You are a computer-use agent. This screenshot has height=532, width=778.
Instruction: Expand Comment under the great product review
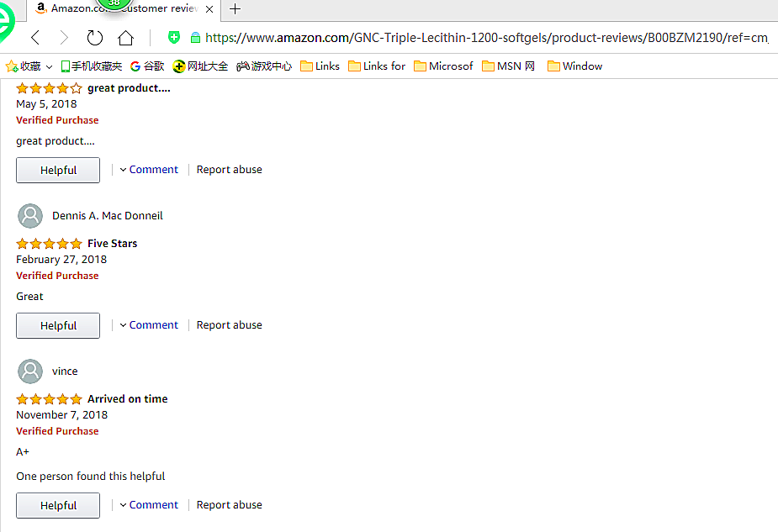(149, 170)
